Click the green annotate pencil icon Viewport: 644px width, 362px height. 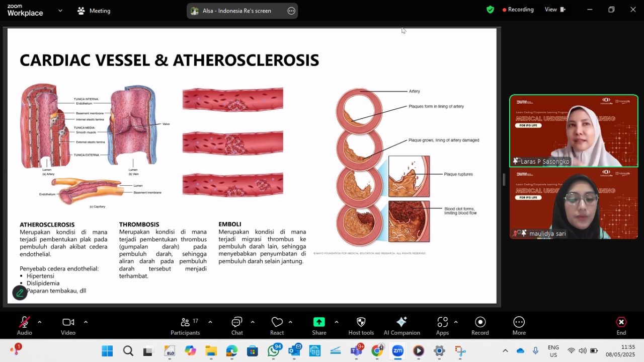pyautogui.click(x=20, y=293)
